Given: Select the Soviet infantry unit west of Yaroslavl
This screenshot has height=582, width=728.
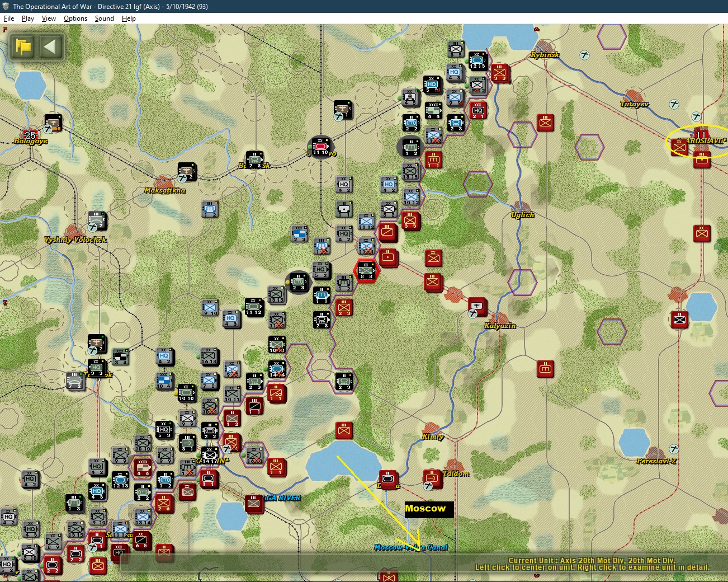Looking at the screenshot, I should (x=679, y=147).
